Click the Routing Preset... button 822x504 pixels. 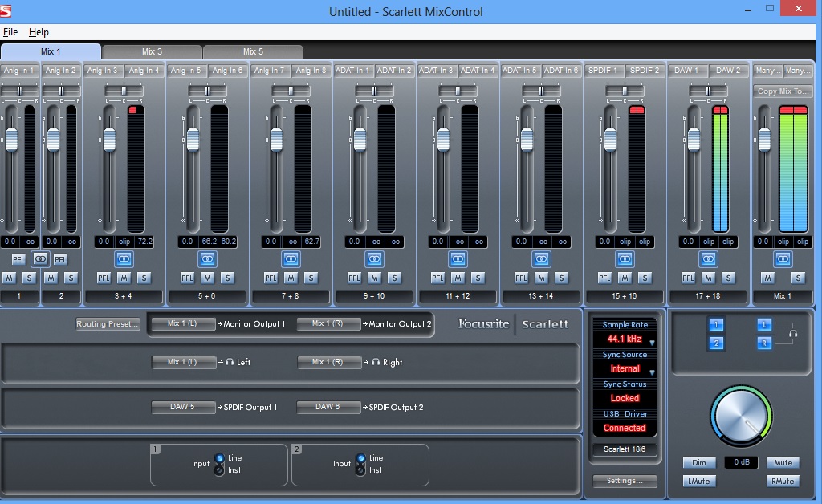108,323
